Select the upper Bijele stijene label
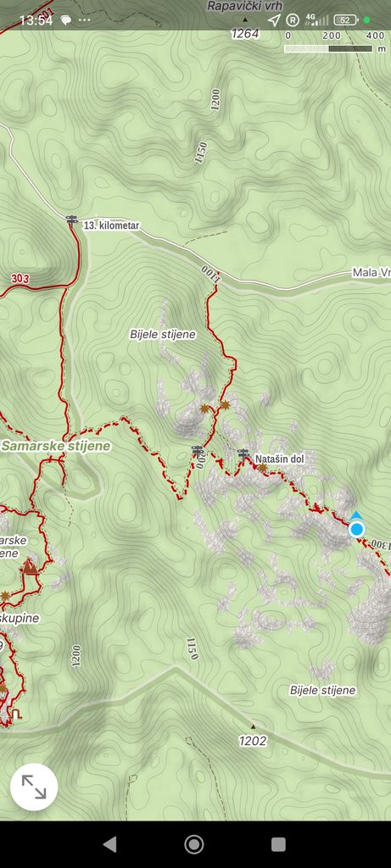 163,335
